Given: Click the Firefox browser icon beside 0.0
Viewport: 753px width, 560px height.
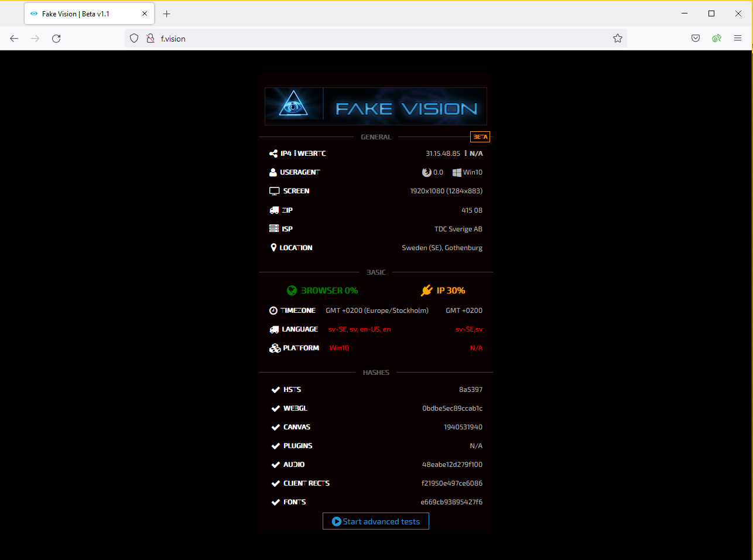Looking at the screenshot, I should tap(426, 172).
